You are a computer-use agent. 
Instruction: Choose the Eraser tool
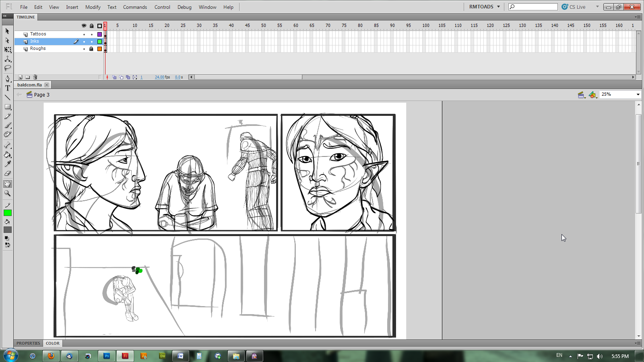[7, 173]
